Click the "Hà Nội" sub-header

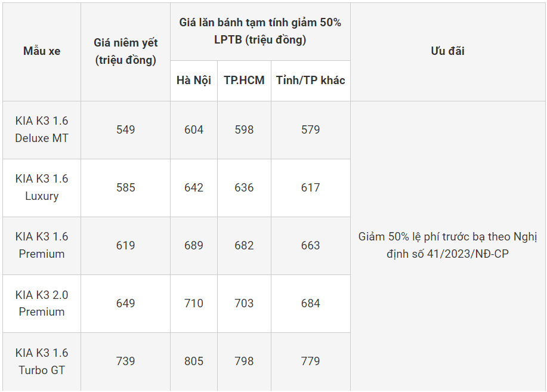tap(194, 81)
